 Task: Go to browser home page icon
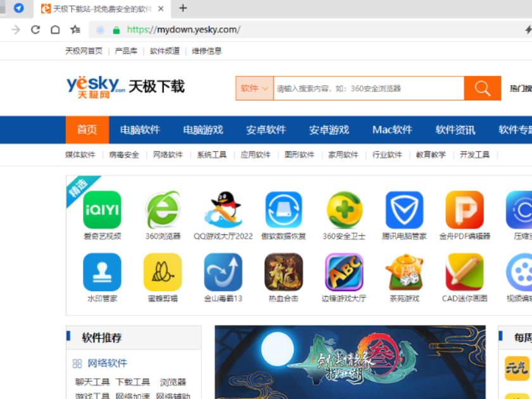pos(55,30)
